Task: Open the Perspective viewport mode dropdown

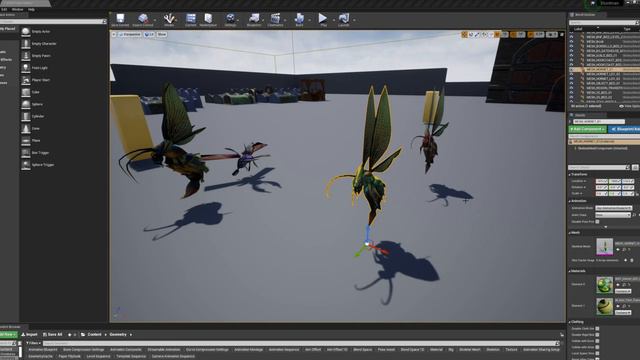Action: (x=129, y=35)
